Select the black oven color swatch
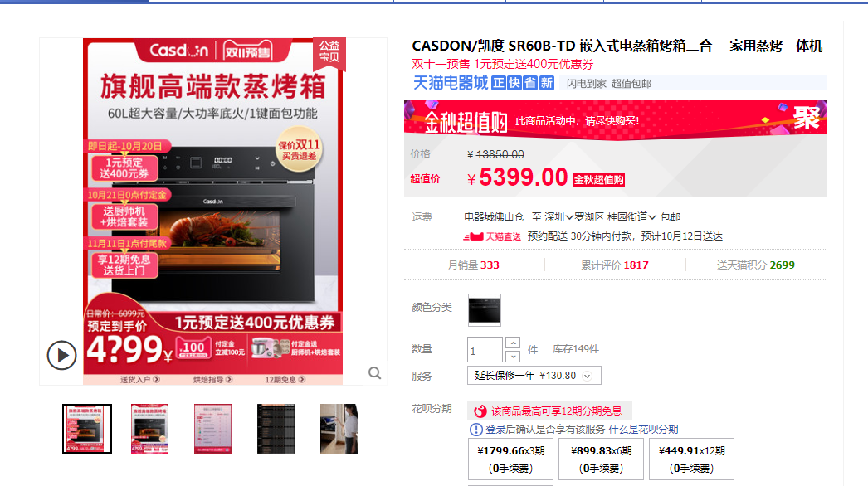868x486 pixels. (485, 310)
